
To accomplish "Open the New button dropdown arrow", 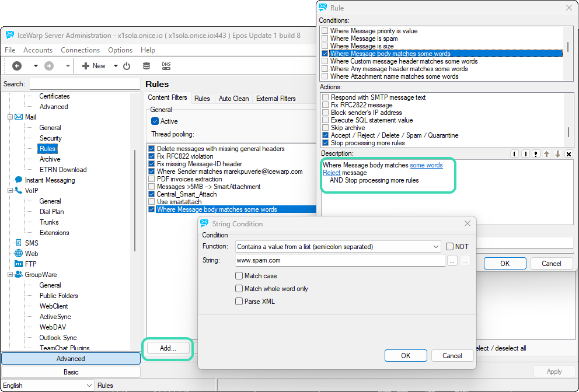I will pyautogui.click(x=116, y=66).
